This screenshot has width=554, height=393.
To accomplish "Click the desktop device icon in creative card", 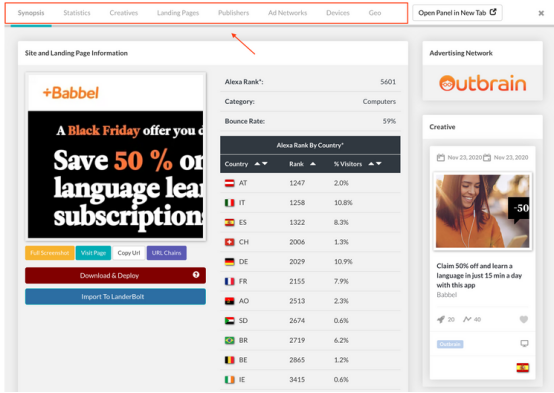I will (x=524, y=344).
